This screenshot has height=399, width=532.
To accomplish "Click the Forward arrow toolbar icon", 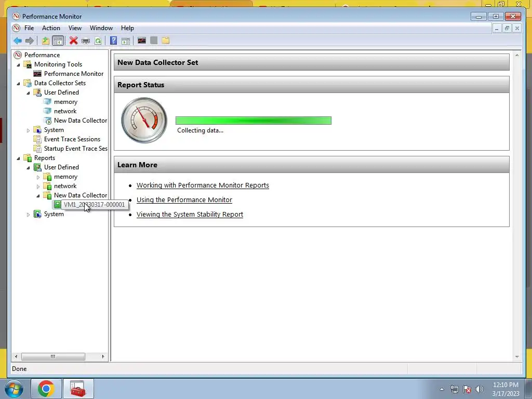I will click(x=30, y=41).
